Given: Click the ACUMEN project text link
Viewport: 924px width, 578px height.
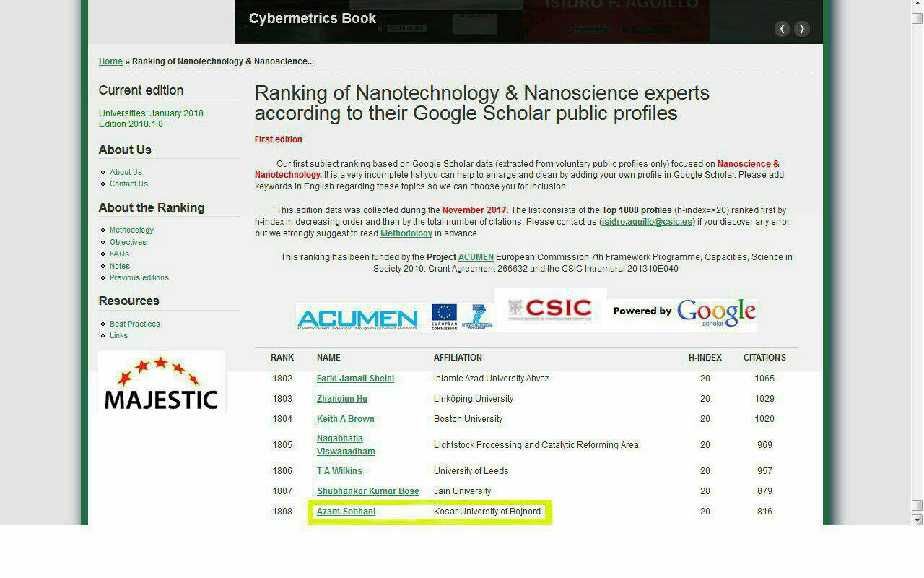Looking at the screenshot, I should 476,257.
